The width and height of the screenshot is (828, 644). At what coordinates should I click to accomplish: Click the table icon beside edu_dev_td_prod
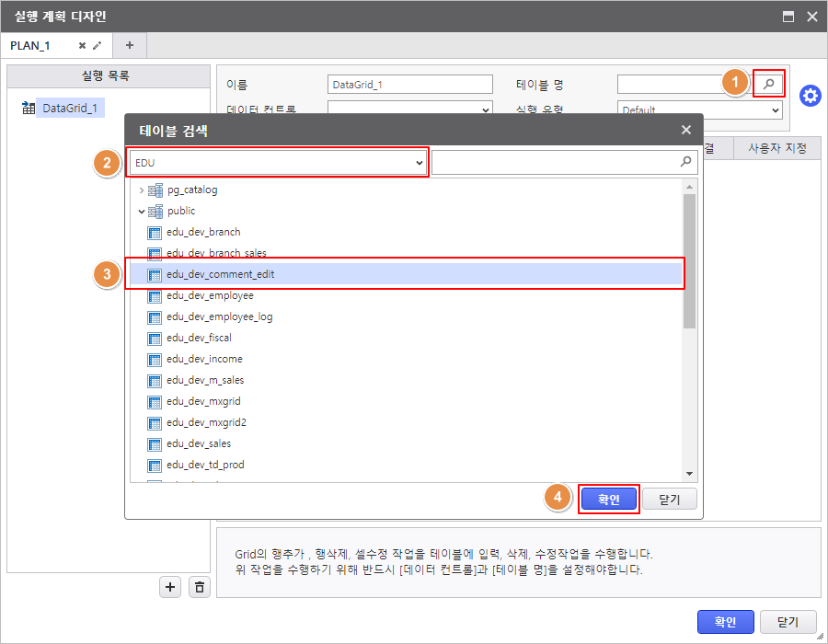tap(155, 465)
